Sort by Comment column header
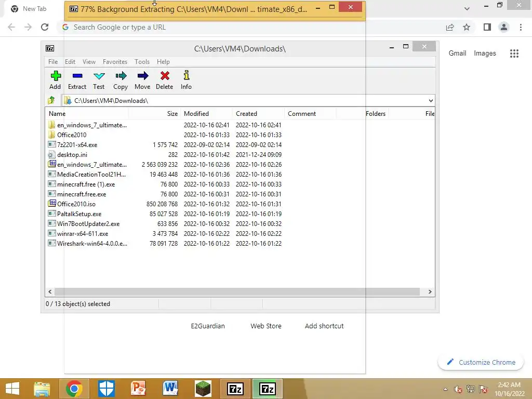This screenshot has height=399, width=532. pyautogui.click(x=311, y=114)
